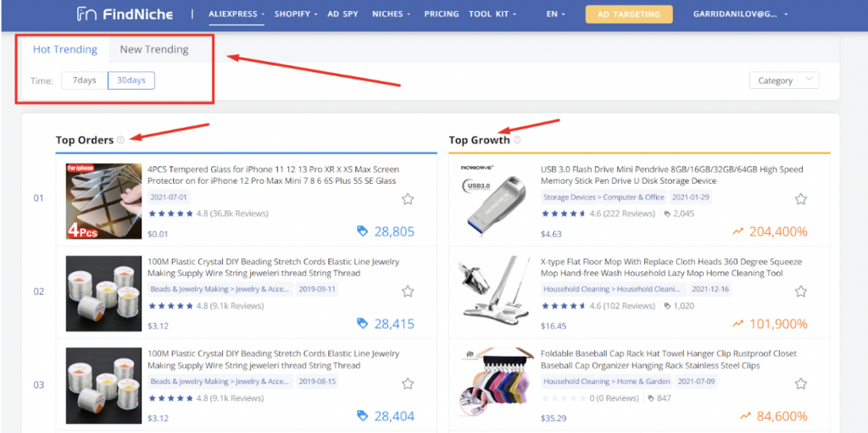Screen dimensions: 868x433
Task: Switch to the Hot Trending tab
Action: 64,49
